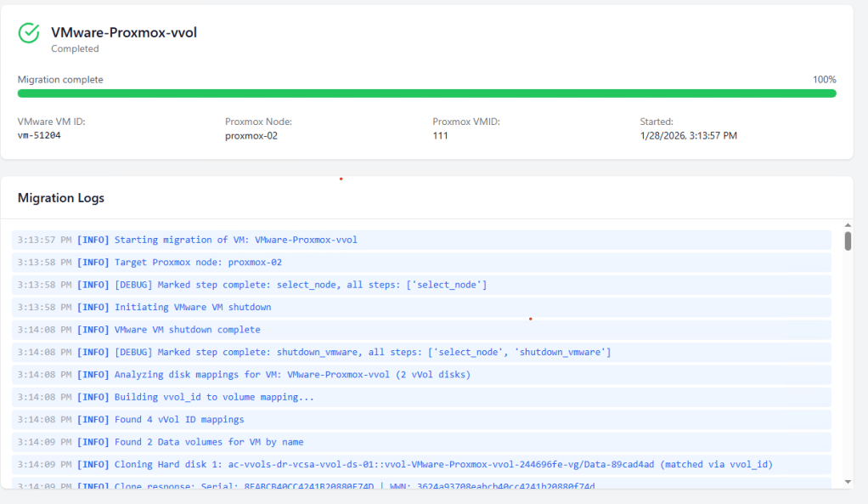Viewport: 868px width, 504px height.
Task: Click the VMware-Proxmox-vvol title
Action: pyautogui.click(x=124, y=32)
